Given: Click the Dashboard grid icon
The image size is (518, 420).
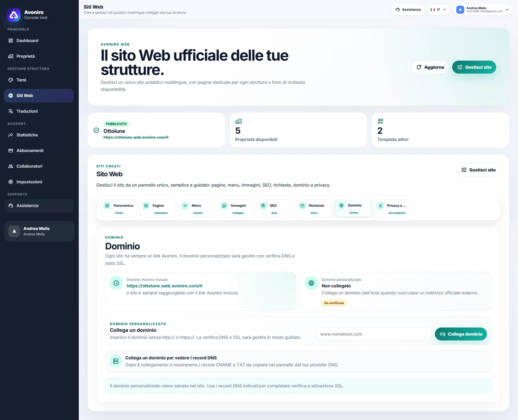Looking at the screenshot, I should click(x=11, y=40).
